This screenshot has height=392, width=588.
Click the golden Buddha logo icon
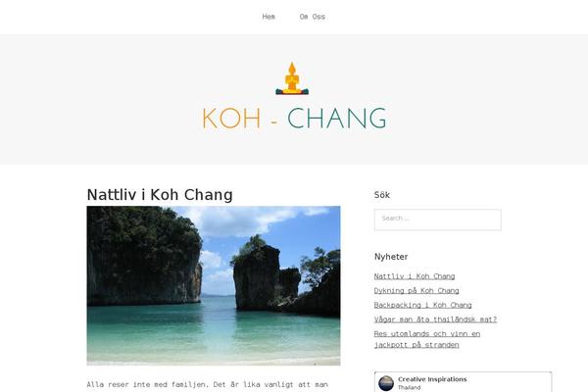coord(292,78)
